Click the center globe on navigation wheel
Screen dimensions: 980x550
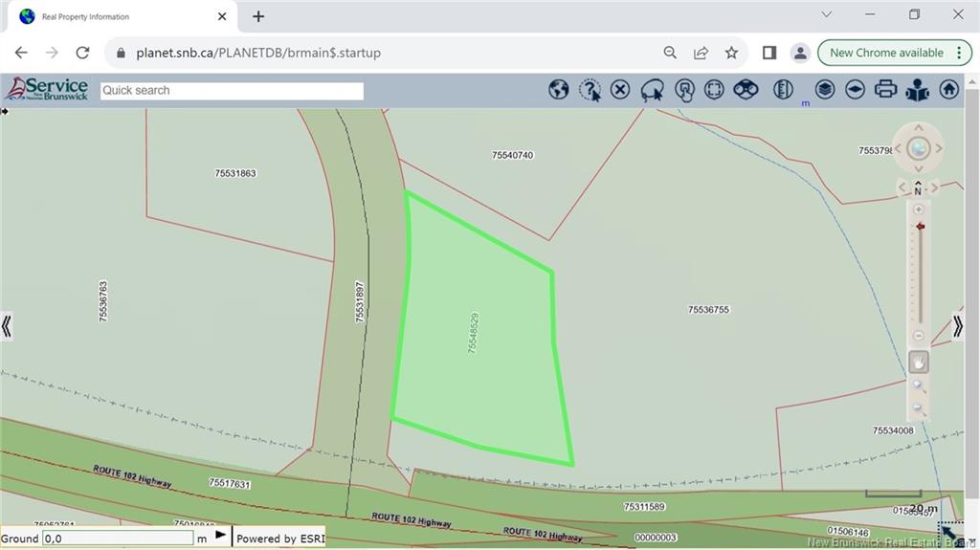click(x=918, y=149)
